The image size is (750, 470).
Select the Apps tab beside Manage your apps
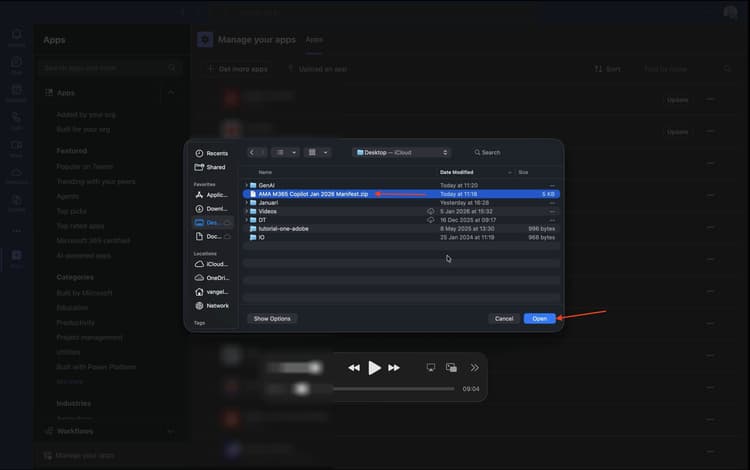point(314,40)
